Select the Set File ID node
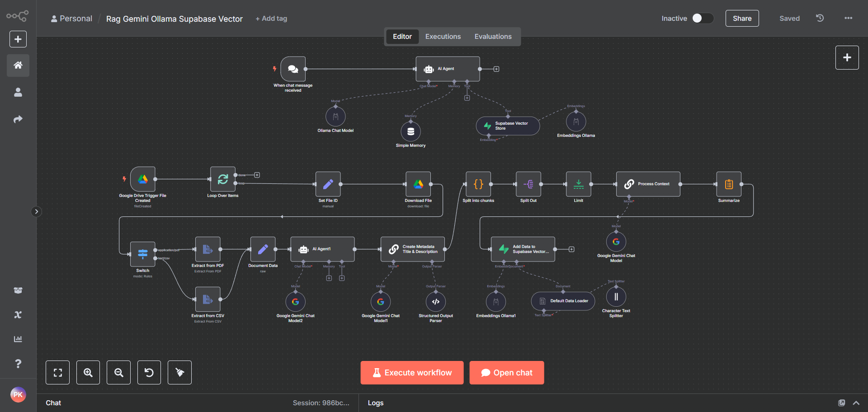The image size is (868, 412). coord(328,184)
